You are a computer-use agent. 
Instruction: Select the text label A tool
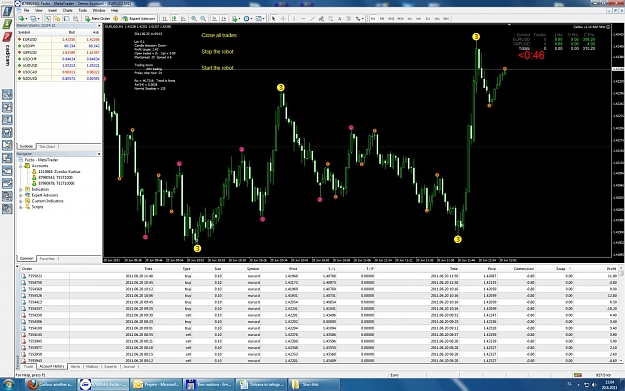click(x=339, y=18)
